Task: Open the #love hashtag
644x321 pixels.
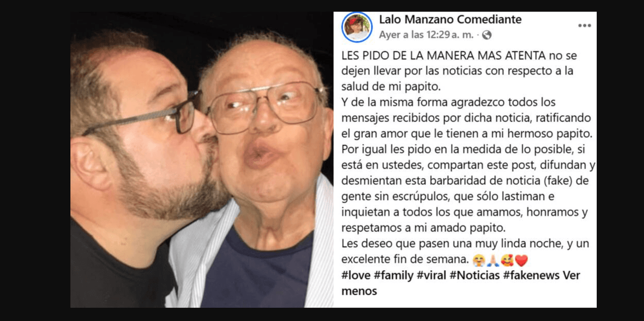Action: pyautogui.click(x=356, y=276)
